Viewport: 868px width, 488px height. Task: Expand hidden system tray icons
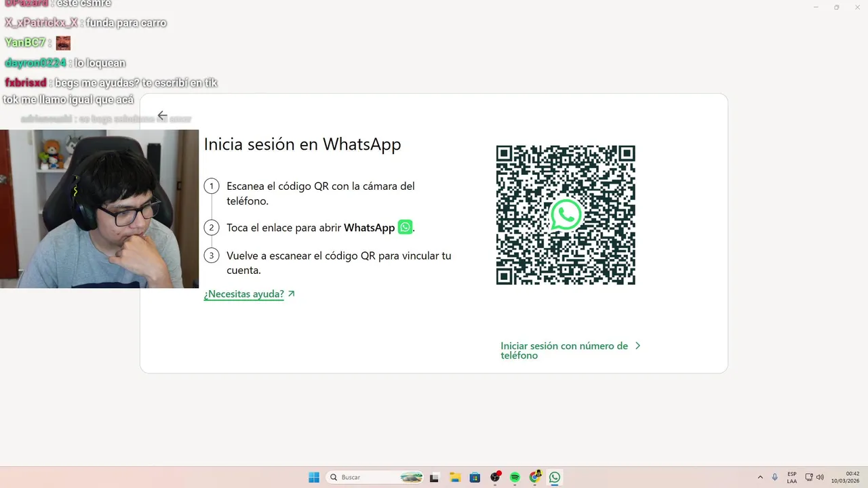tap(760, 477)
